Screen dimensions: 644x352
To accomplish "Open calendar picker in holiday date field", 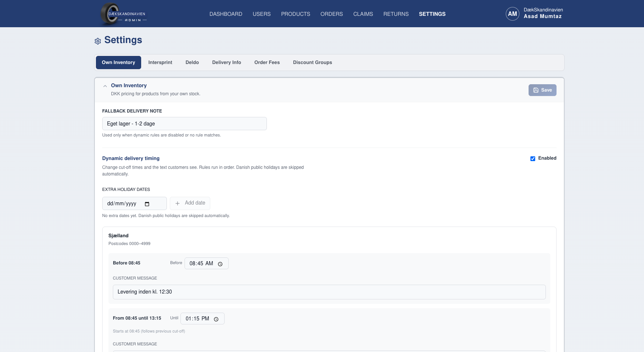I will pos(147,204).
